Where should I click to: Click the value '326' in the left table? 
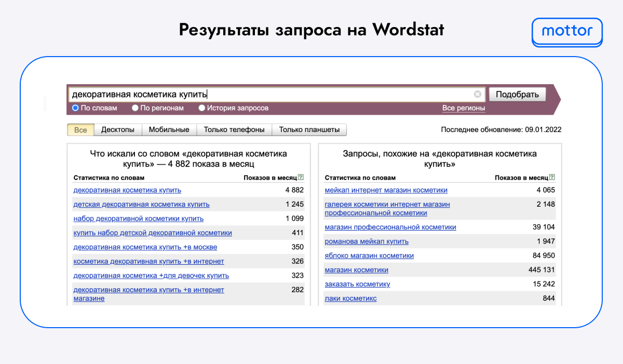coord(298,261)
